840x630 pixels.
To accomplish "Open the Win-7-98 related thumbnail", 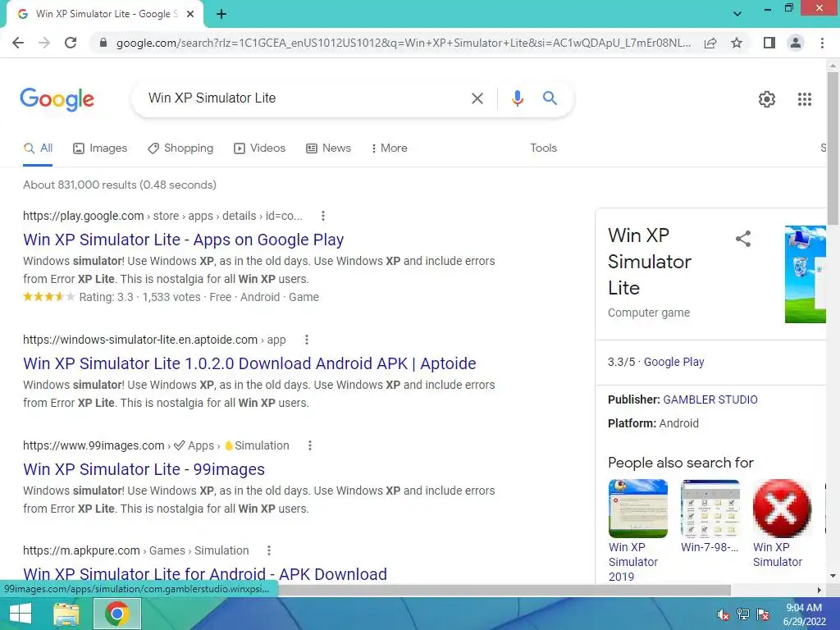I will (710, 509).
